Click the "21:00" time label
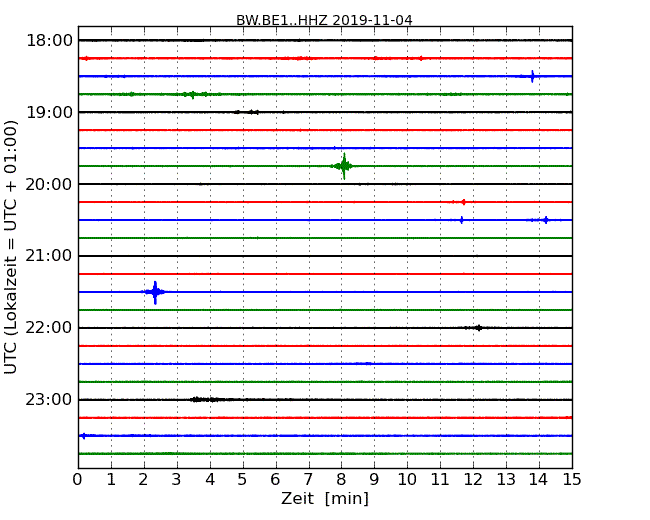Viewport: 650px width, 520px height. 49,256
